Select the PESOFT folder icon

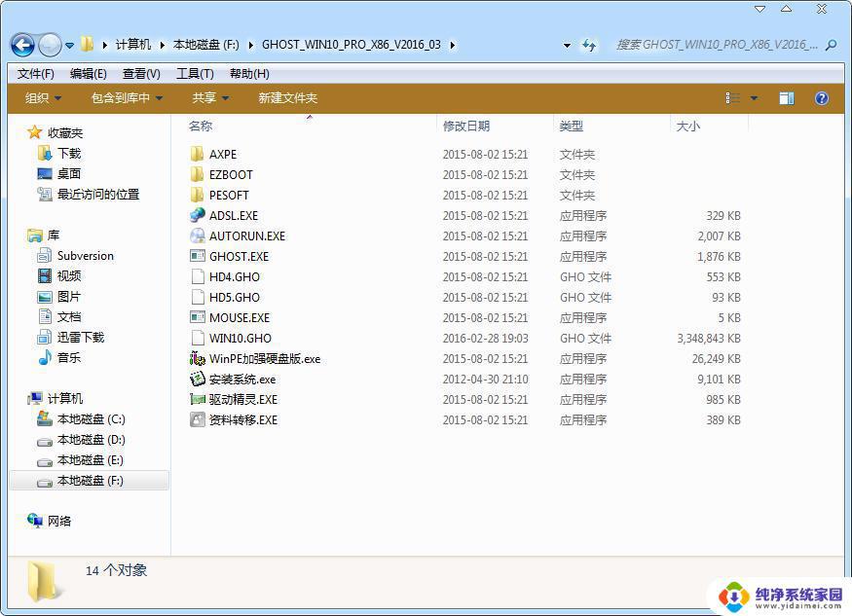pyautogui.click(x=198, y=195)
